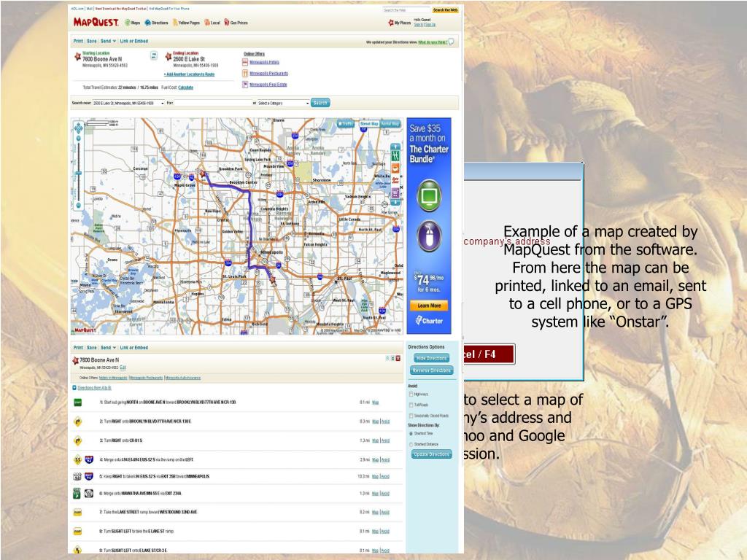Click the blue Search button

click(320, 103)
